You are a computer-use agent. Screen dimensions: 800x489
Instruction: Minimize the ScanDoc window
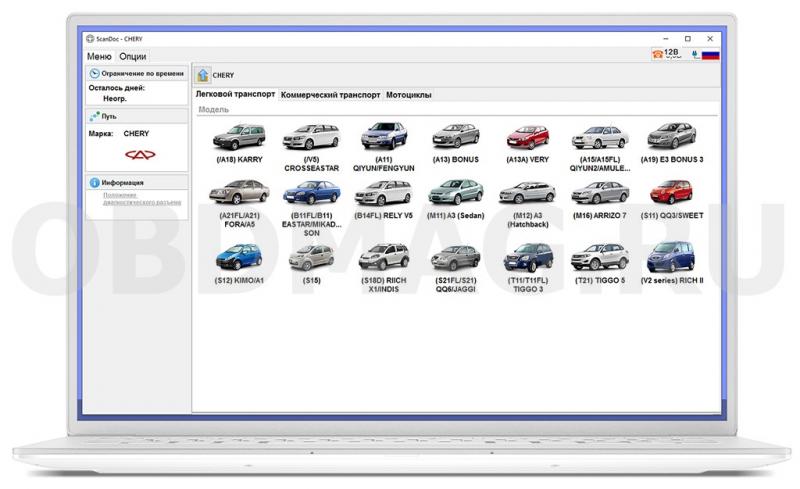click(666, 39)
